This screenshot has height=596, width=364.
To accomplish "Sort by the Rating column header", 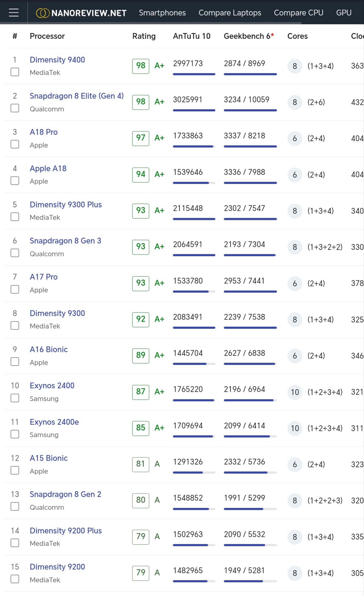I will 144,36.
